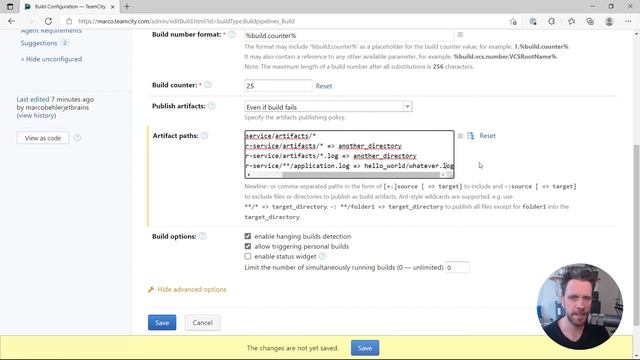Screen dimensions: 640x360
Task: Click the wrench icon for advanced options
Action: pyautogui.click(x=151, y=289)
